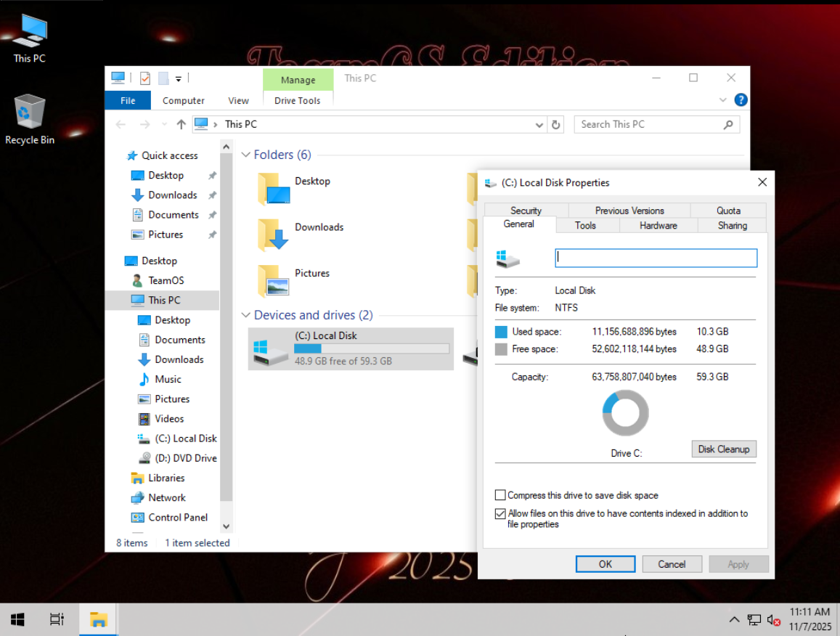Viewport: 840px width, 636px height.
Task: Collapse the Devices and drives section
Action: point(245,315)
